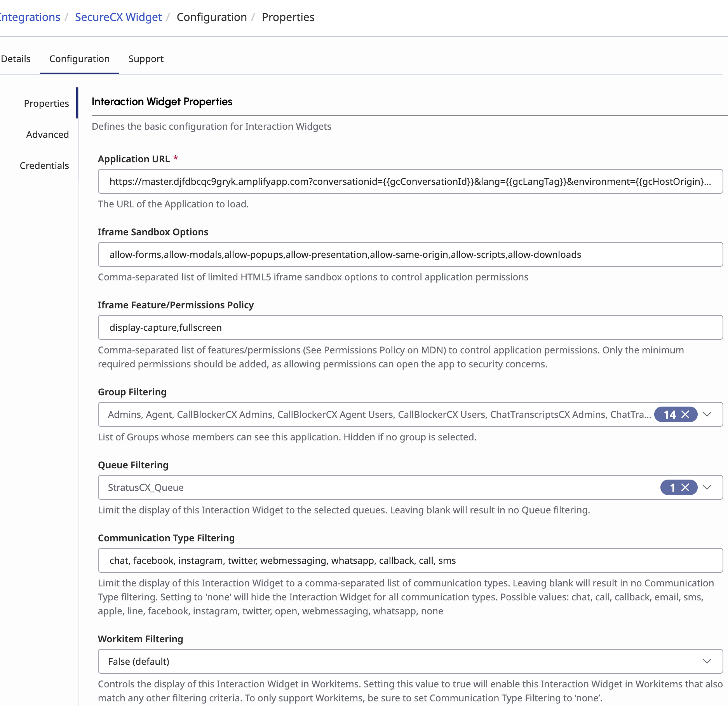Open the Support tab

coord(146,59)
